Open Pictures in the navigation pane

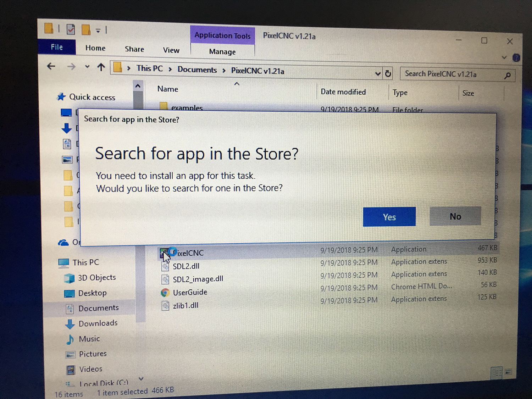pyautogui.click(x=93, y=354)
